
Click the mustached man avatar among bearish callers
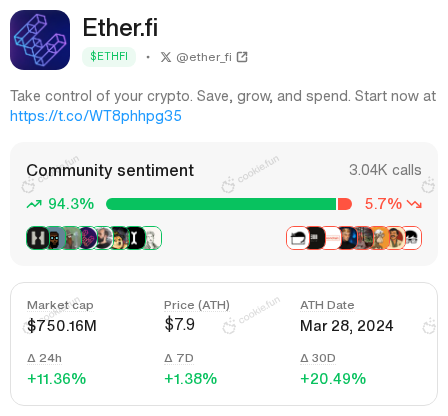coord(396,238)
